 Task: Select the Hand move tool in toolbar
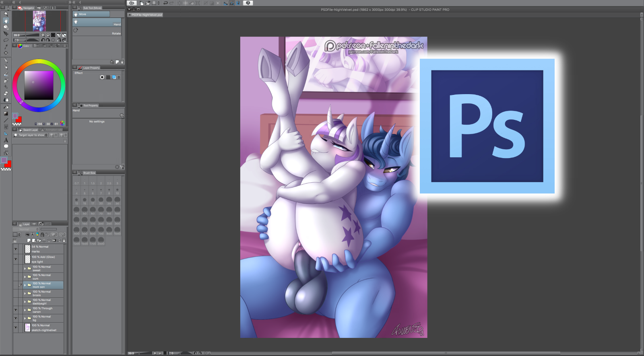click(x=6, y=21)
